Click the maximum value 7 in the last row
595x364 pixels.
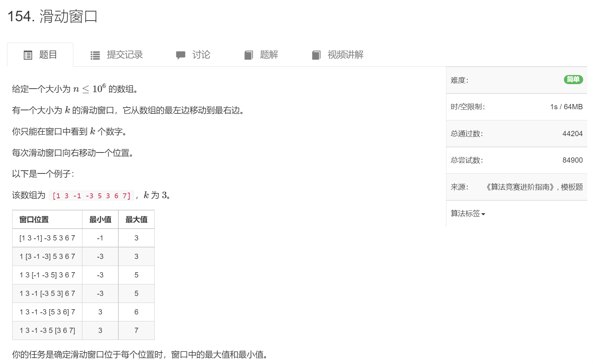(137, 330)
